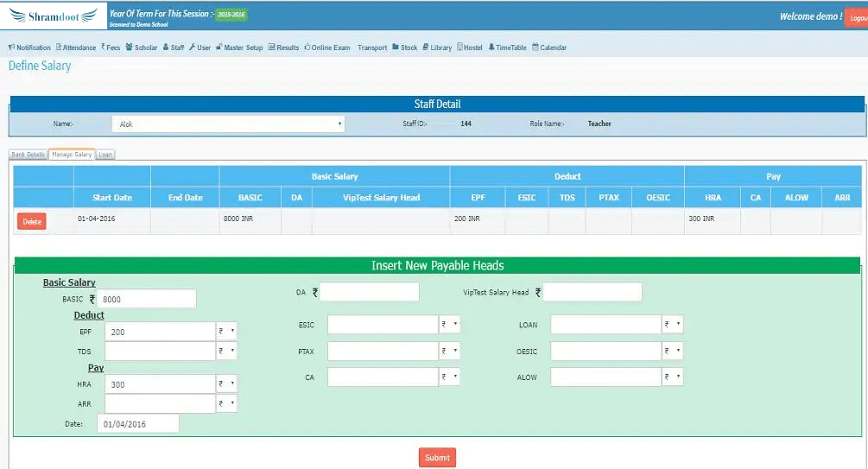Click the Attendance icon in navigation

coord(59,48)
